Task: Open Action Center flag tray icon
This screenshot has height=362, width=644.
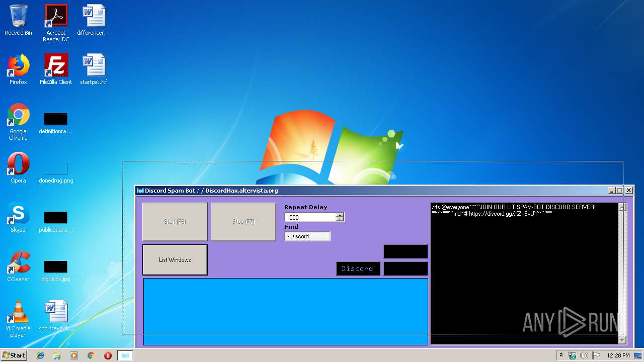Action: tap(596, 355)
